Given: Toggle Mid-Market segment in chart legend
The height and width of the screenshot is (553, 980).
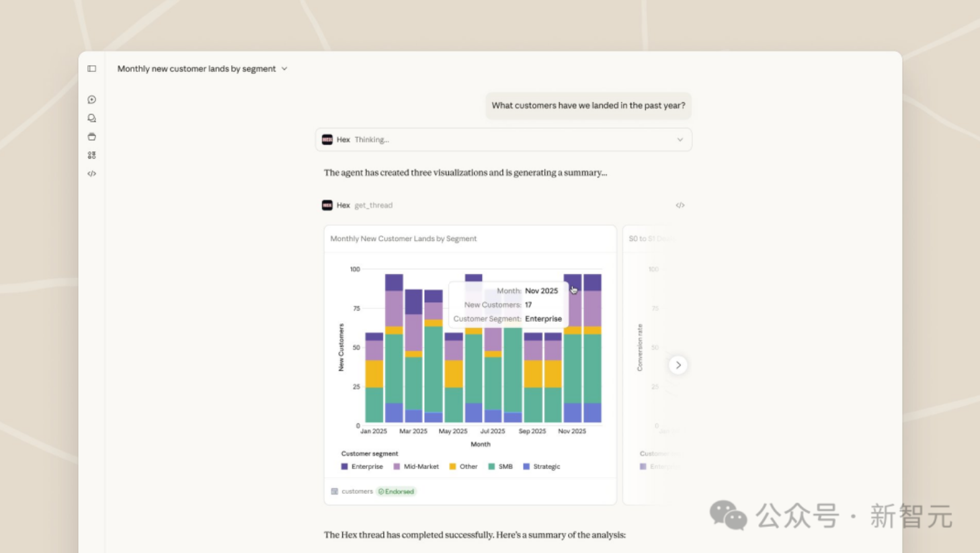Looking at the screenshot, I should (416, 466).
